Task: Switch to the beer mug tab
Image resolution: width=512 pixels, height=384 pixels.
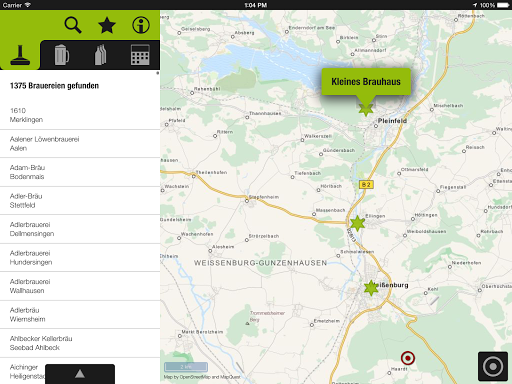Action: coord(62,55)
